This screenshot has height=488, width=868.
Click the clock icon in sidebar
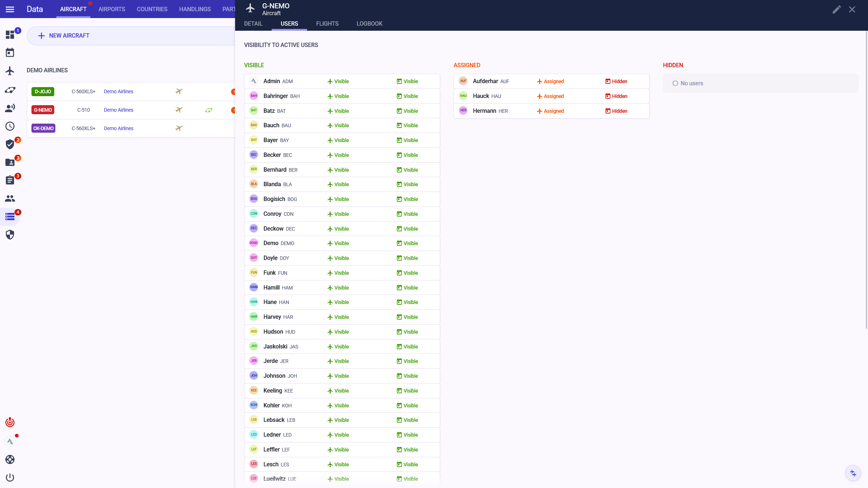pyautogui.click(x=10, y=126)
